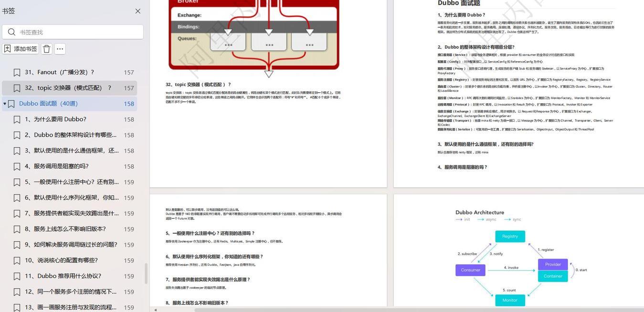Close the 书签 bookmarks panel
This screenshot has height=312, width=644.
point(138,11)
